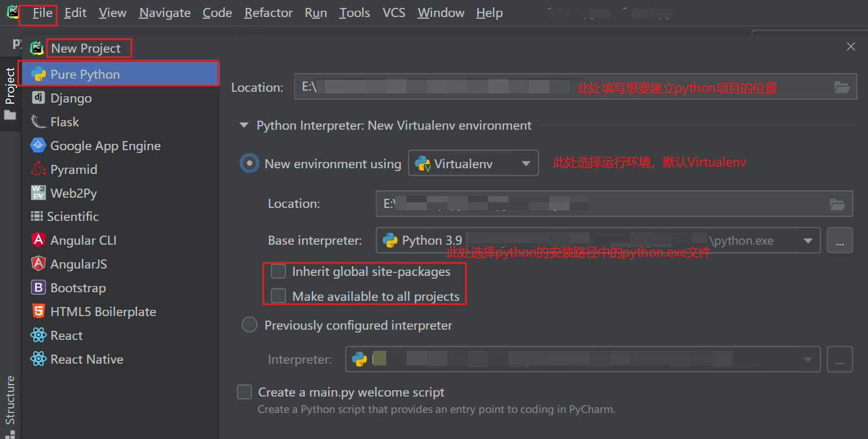Screen dimensions: 868x439
Task: Enable Inherit global site-packages checkbox
Action: pos(278,271)
